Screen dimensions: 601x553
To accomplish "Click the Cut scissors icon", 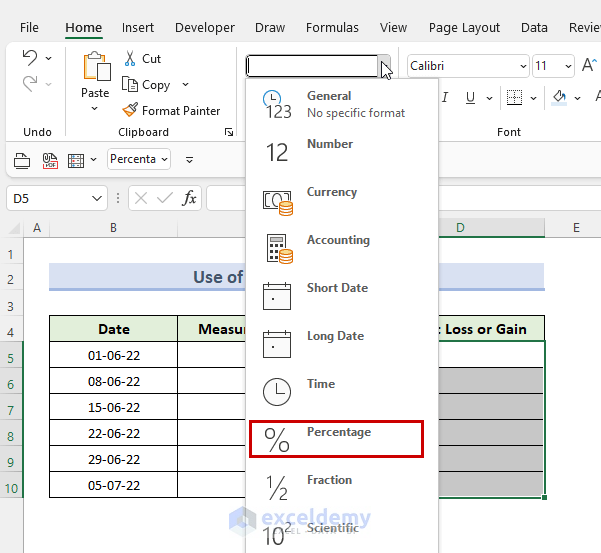I will [x=130, y=59].
